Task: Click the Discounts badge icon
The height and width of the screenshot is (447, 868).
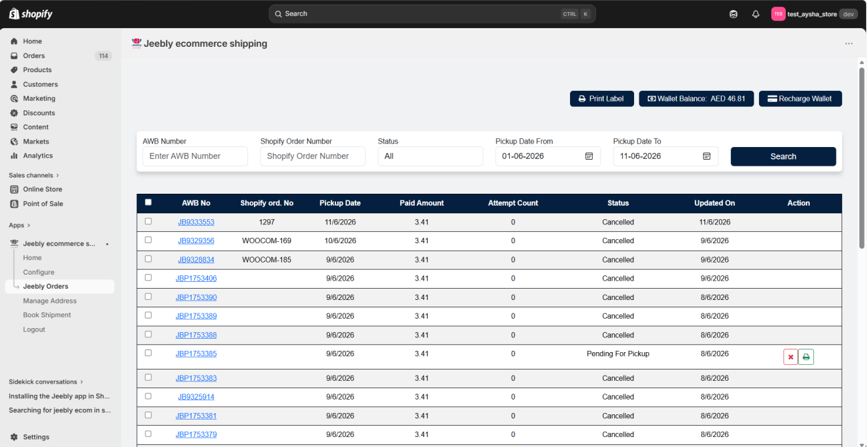Action: (14, 113)
